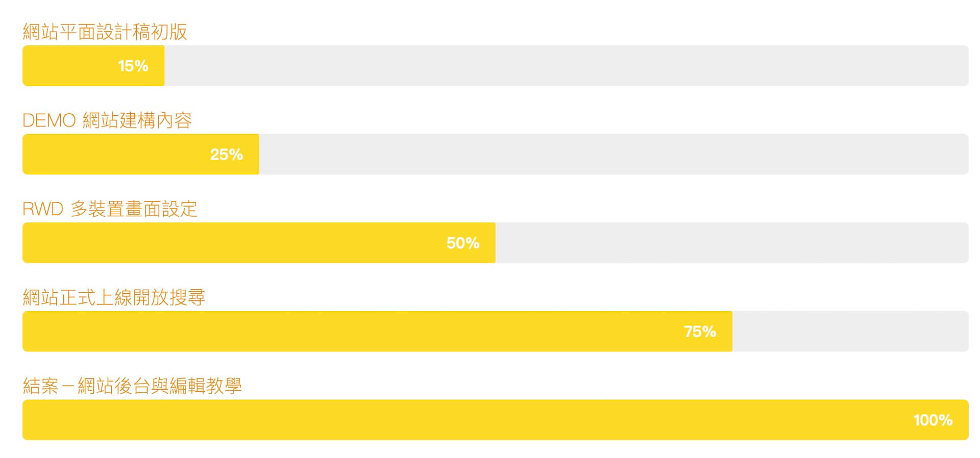980x458 pixels.
Task: Select the DEMO 網站建構內容 heading
Action: [107, 120]
